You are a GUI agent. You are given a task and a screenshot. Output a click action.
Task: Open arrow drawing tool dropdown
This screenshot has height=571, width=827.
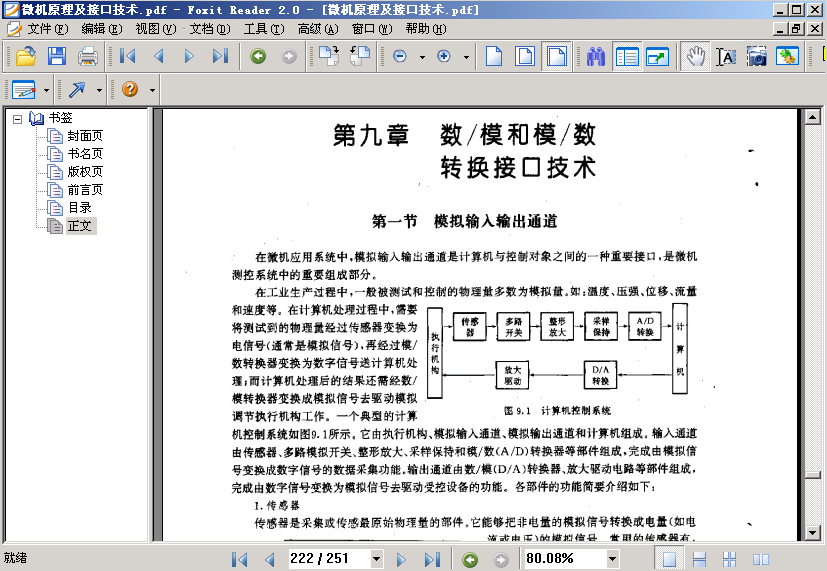99,90
